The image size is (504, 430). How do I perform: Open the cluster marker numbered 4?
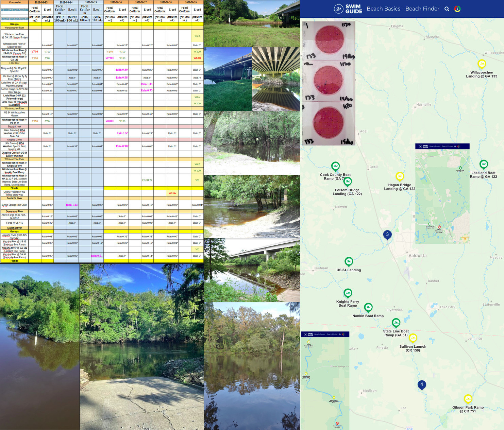point(422,385)
